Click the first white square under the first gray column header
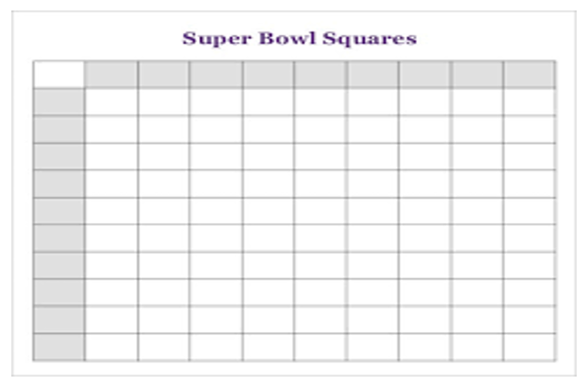Viewport: 588px width, 387px height. [112, 102]
